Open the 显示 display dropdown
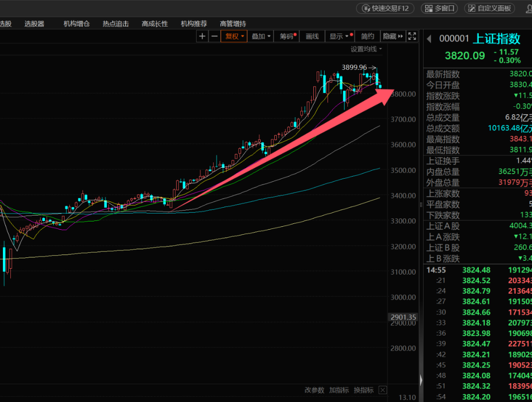The image size is (532, 402). point(339,36)
